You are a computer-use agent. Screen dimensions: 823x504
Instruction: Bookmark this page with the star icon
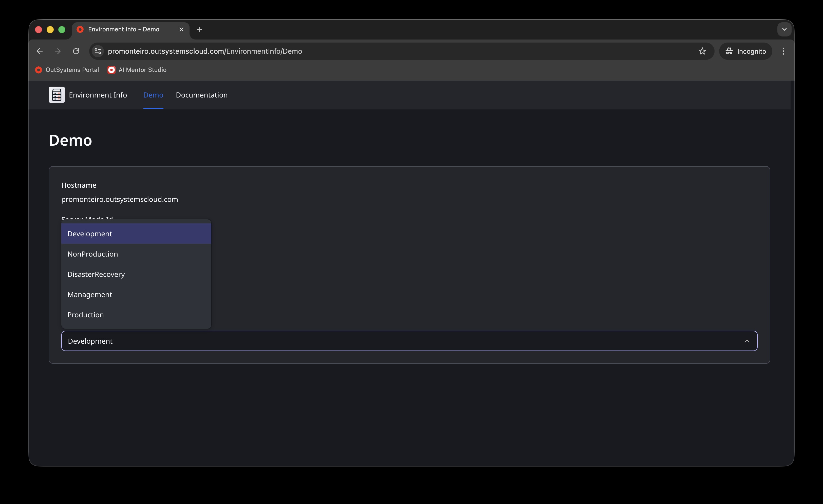(702, 51)
